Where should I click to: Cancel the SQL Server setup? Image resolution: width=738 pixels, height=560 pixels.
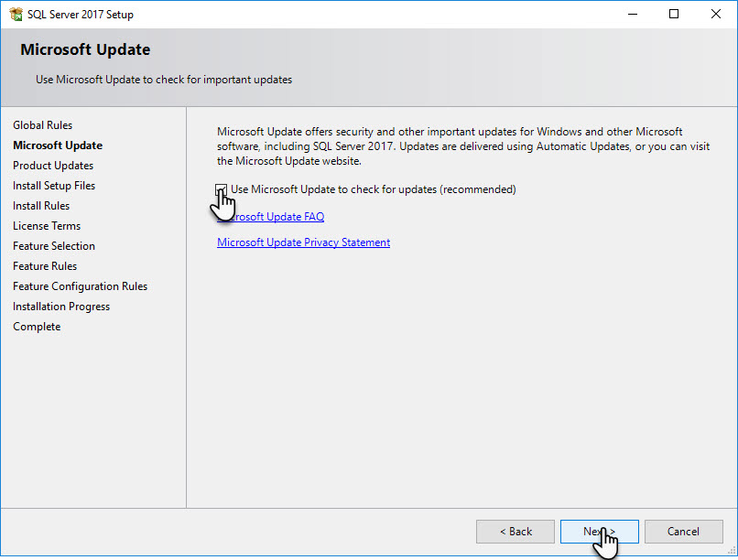[683, 532]
